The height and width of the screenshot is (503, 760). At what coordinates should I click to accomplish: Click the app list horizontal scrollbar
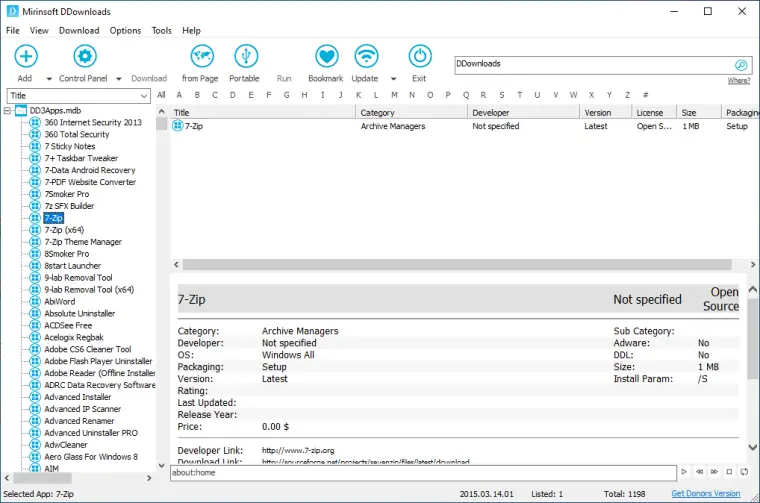pyautogui.click(x=457, y=265)
